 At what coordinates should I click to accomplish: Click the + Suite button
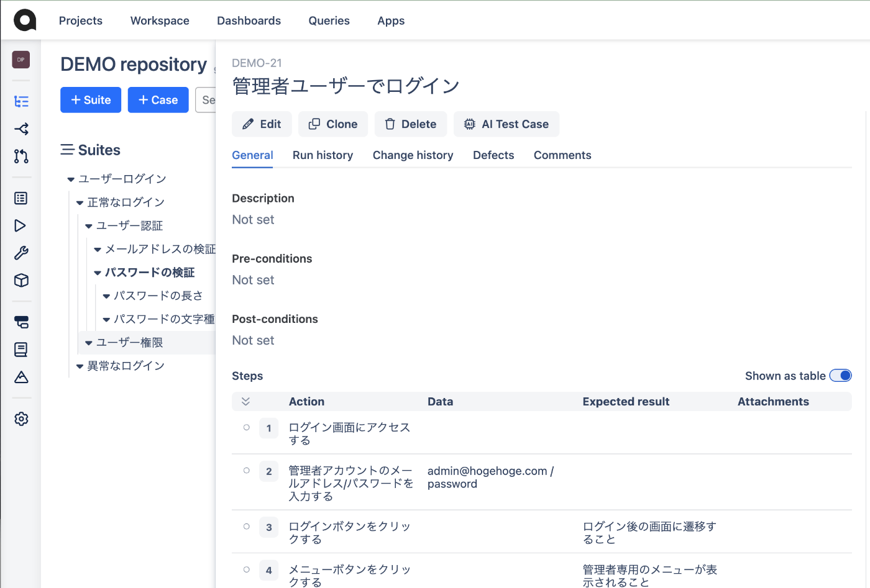(x=91, y=100)
